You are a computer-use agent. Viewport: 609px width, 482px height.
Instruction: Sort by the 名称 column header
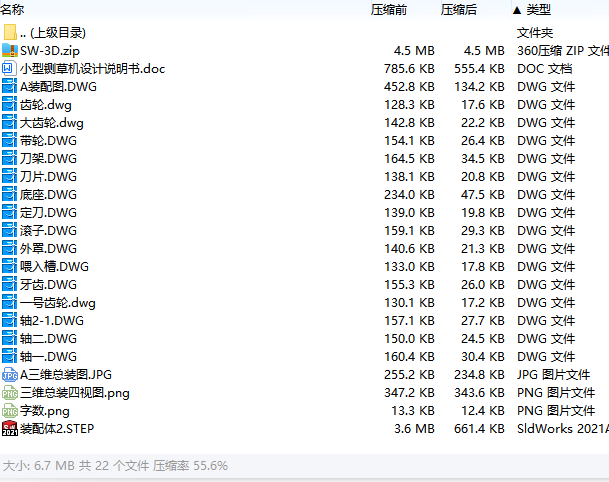12,9
